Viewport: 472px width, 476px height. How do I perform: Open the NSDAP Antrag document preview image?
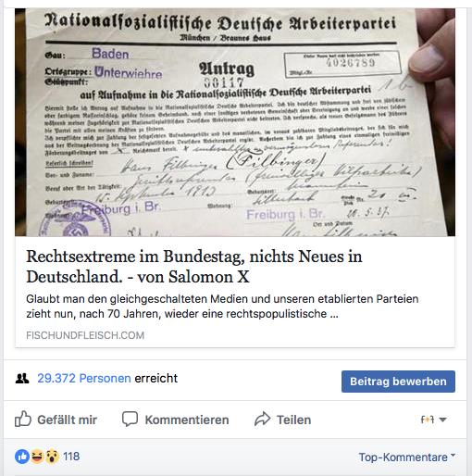coord(235,122)
